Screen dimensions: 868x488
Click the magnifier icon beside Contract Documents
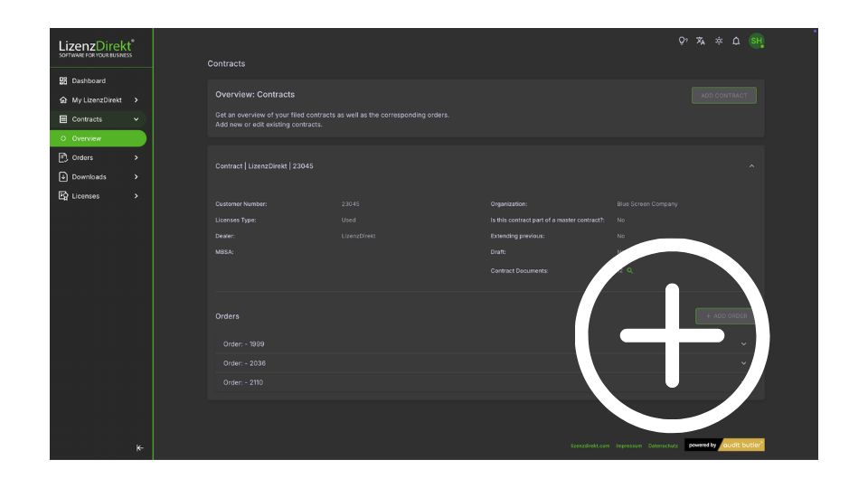tap(630, 270)
